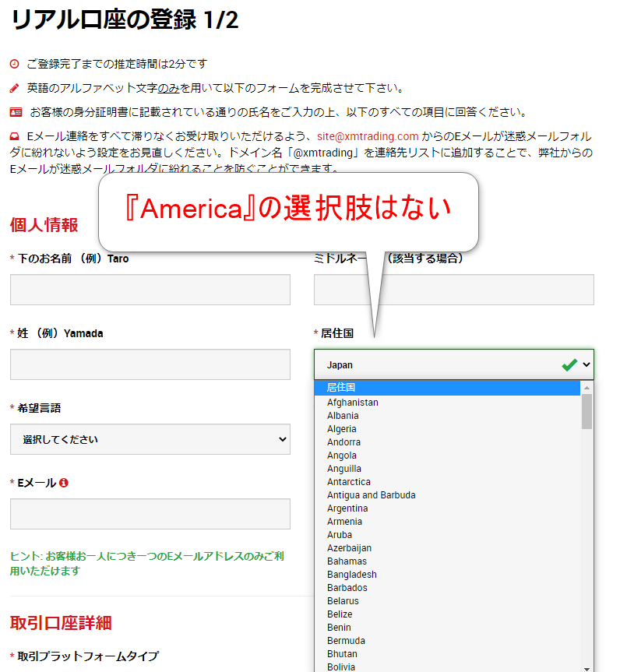Choose Armenia in the country list
620x672 pixels.
click(447, 522)
